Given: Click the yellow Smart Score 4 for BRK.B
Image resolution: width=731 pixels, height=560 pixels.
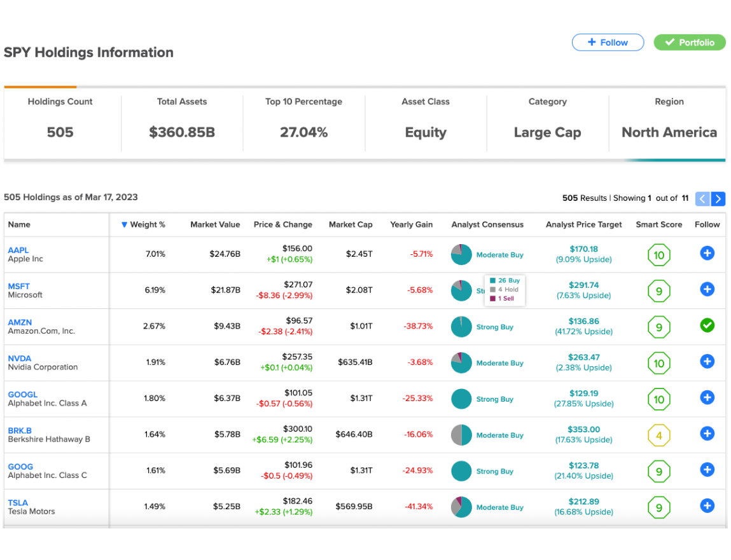Looking at the screenshot, I should tap(658, 435).
